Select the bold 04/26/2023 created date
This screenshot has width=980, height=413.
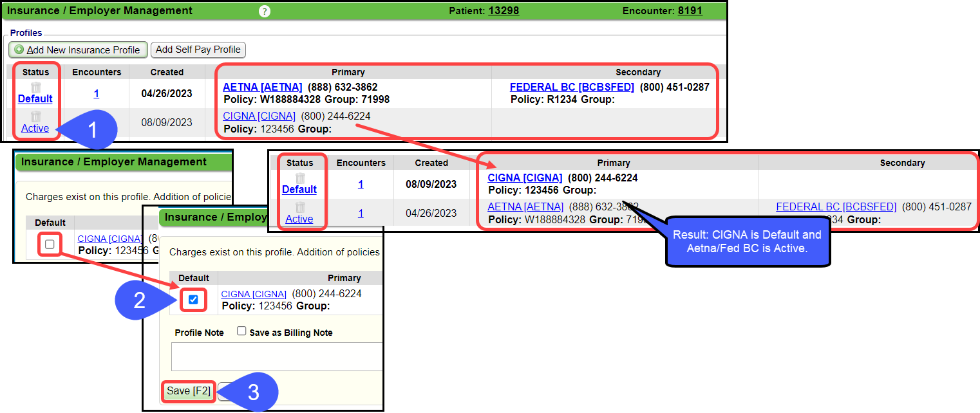coord(167,94)
